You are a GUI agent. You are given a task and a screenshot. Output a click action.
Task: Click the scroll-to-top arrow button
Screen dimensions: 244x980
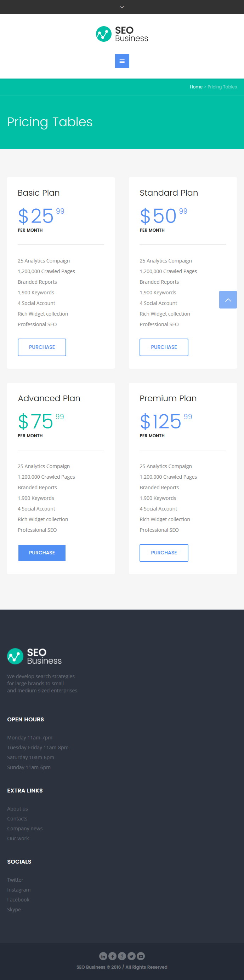click(228, 300)
